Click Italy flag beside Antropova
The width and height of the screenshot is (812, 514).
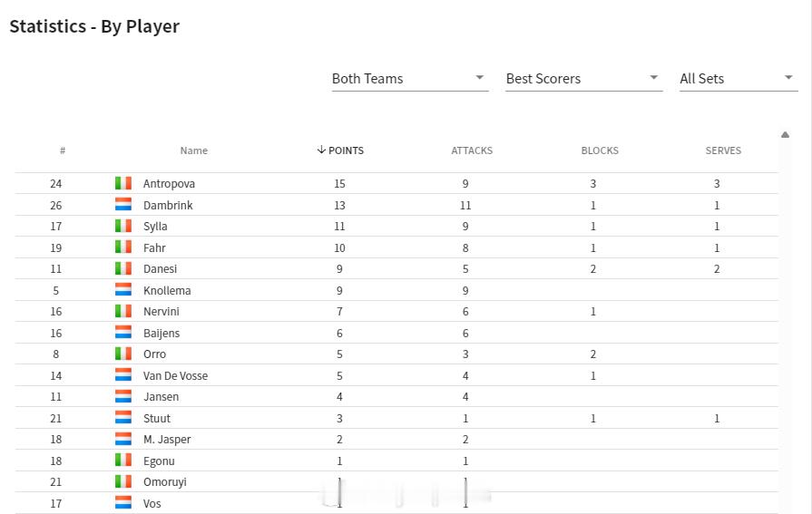click(123, 183)
